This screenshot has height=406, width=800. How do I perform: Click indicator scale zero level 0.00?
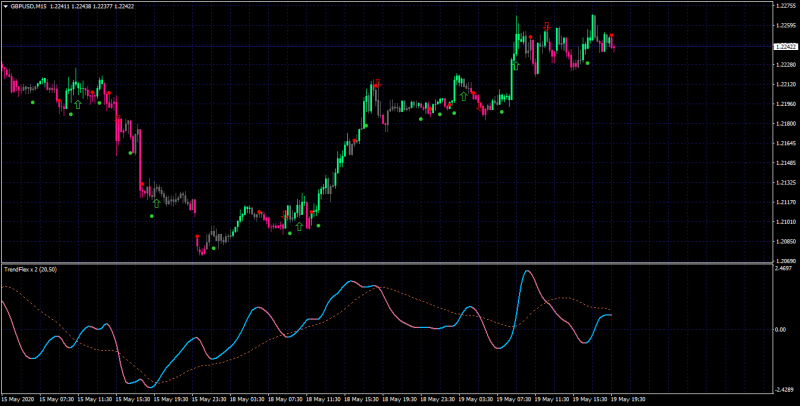(781, 329)
